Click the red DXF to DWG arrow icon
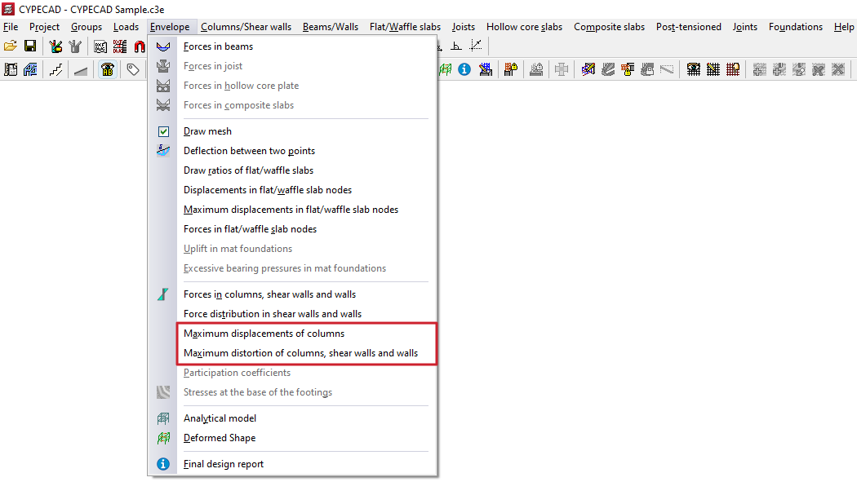Viewport: 857px width, 504px height. tap(120, 46)
